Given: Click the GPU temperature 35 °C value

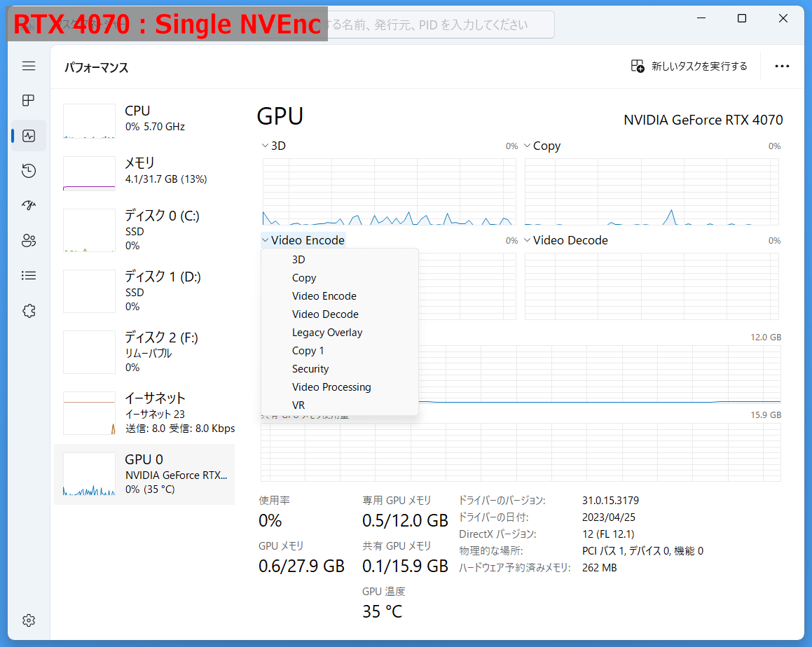Looking at the screenshot, I should click(x=382, y=611).
